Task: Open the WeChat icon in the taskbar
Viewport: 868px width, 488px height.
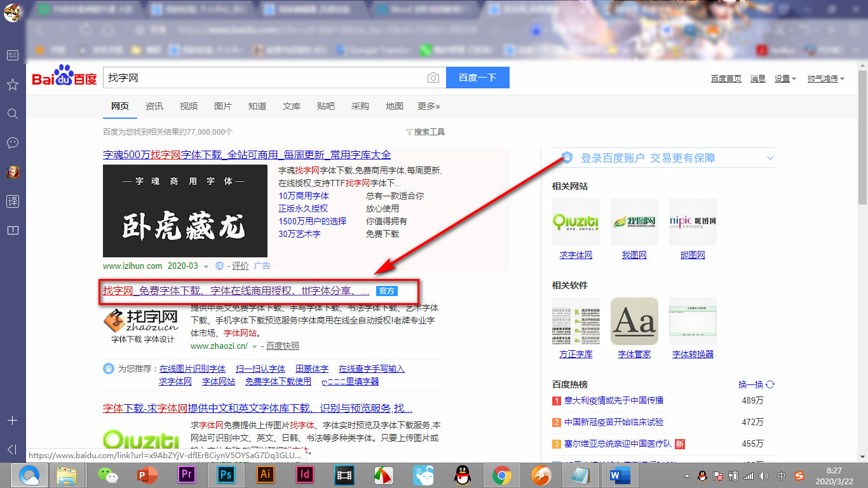Action: 107,475
